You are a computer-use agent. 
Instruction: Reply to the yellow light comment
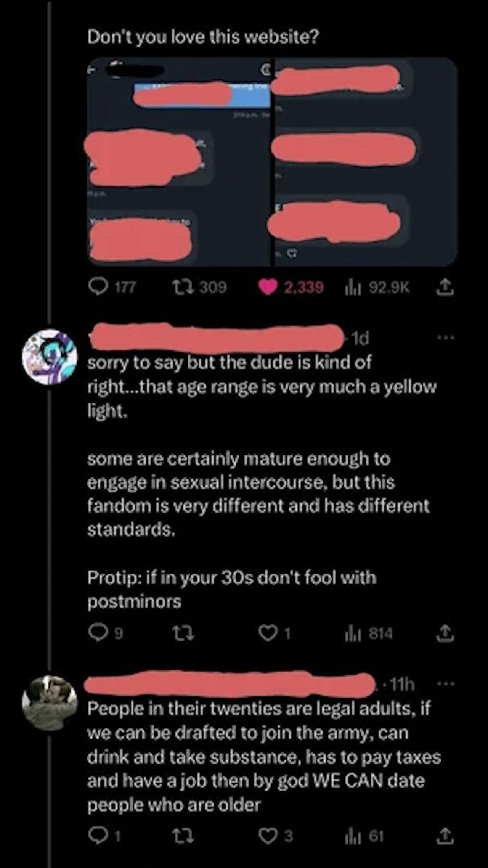[x=98, y=633]
